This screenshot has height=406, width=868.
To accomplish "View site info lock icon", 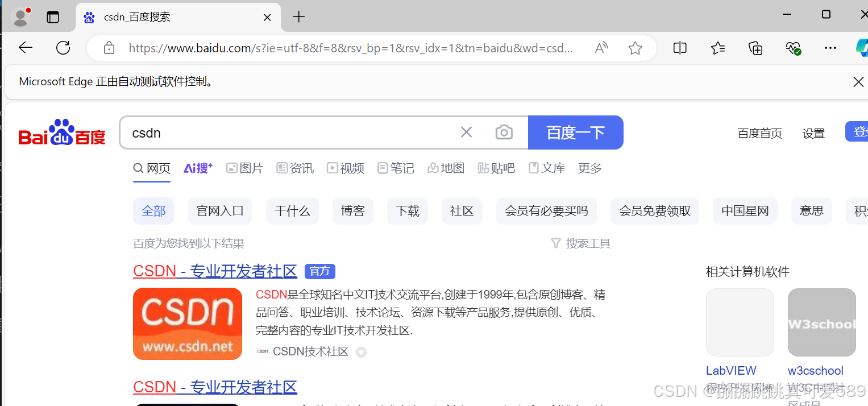I will coord(109,48).
